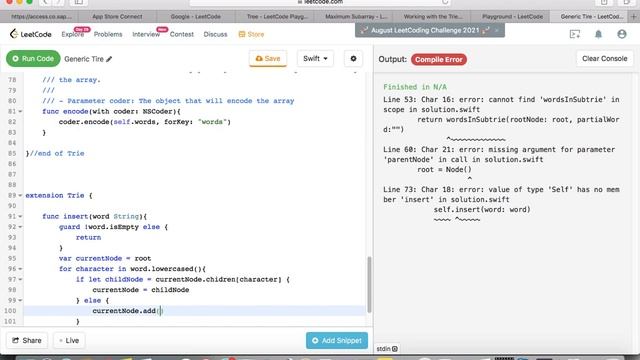Click the code editor vertical scrollbar

click(x=369, y=284)
